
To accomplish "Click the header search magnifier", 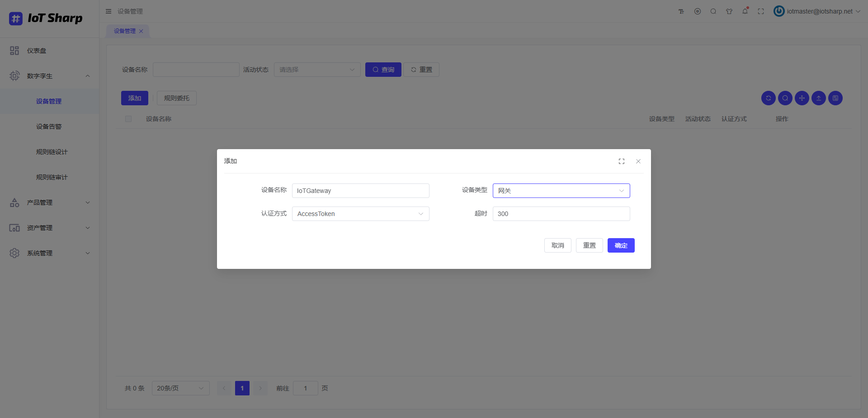I will (x=713, y=11).
